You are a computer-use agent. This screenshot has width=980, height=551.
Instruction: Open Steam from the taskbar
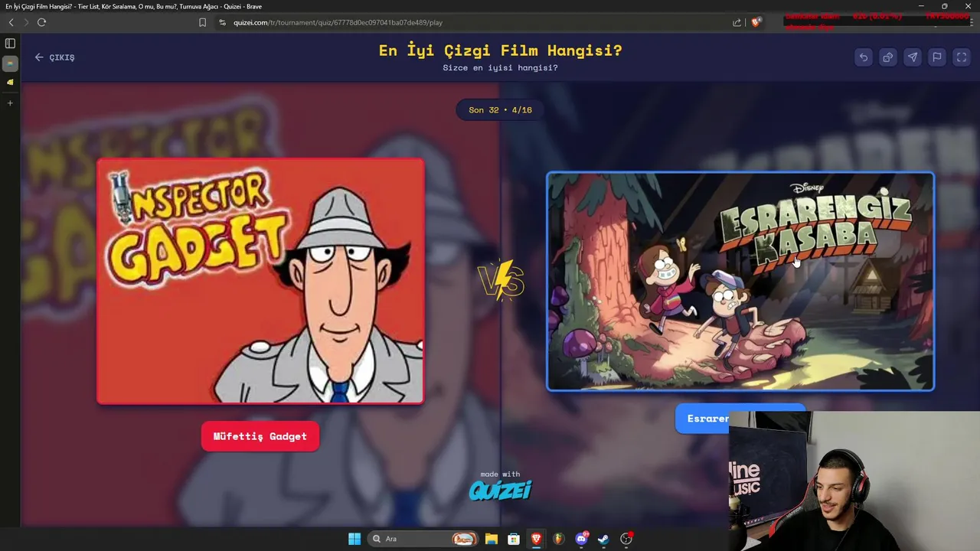[603, 539]
